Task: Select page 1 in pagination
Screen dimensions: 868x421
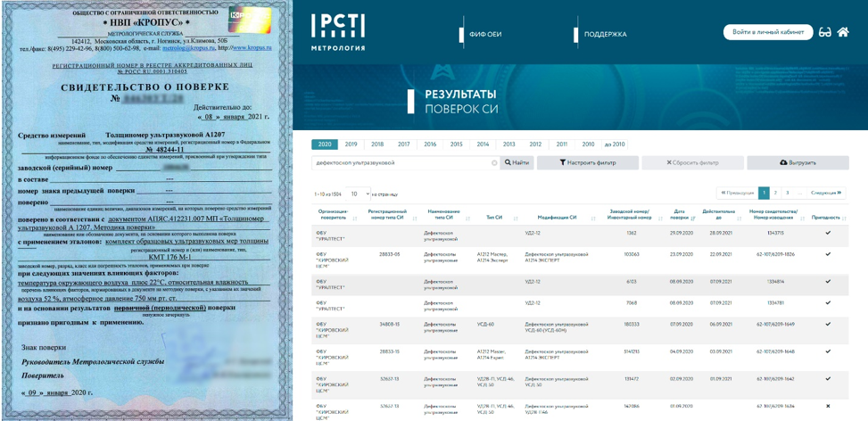Action: pyautogui.click(x=764, y=193)
